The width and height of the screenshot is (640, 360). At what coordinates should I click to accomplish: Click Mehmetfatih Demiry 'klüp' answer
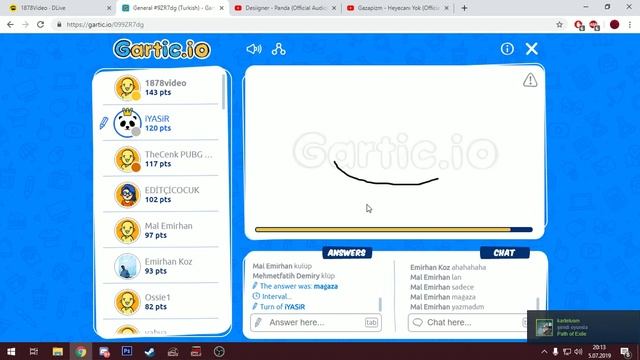(294, 276)
